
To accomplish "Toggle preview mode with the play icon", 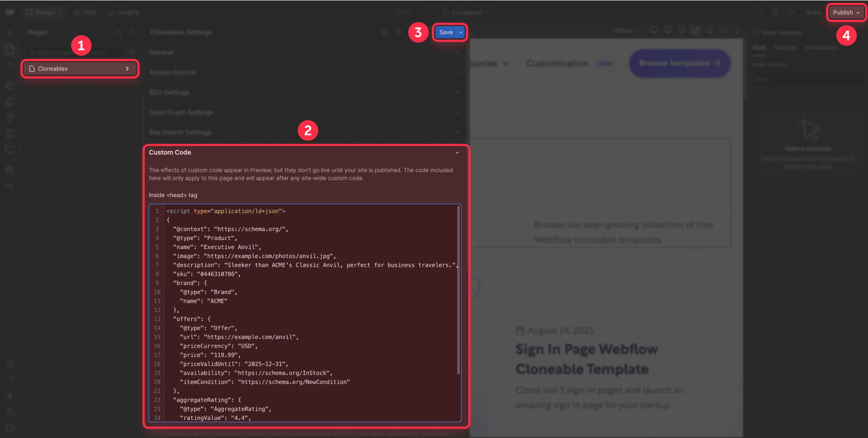I will [792, 12].
